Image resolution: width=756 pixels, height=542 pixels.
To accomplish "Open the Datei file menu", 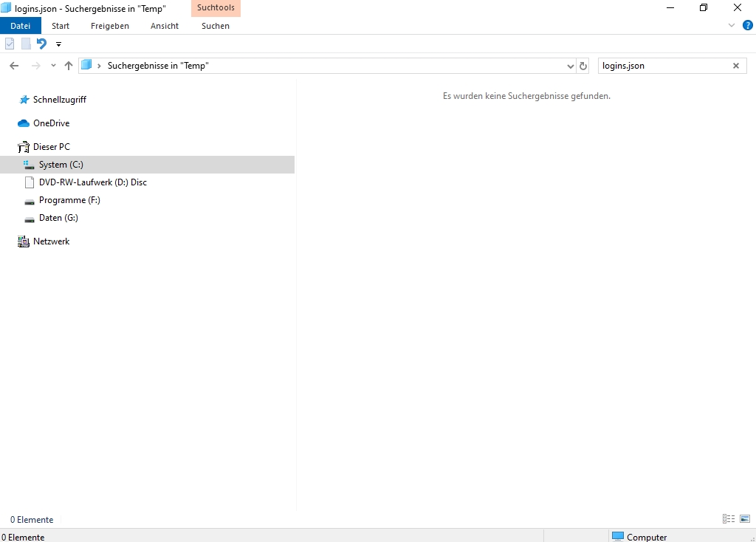I will point(20,26).
